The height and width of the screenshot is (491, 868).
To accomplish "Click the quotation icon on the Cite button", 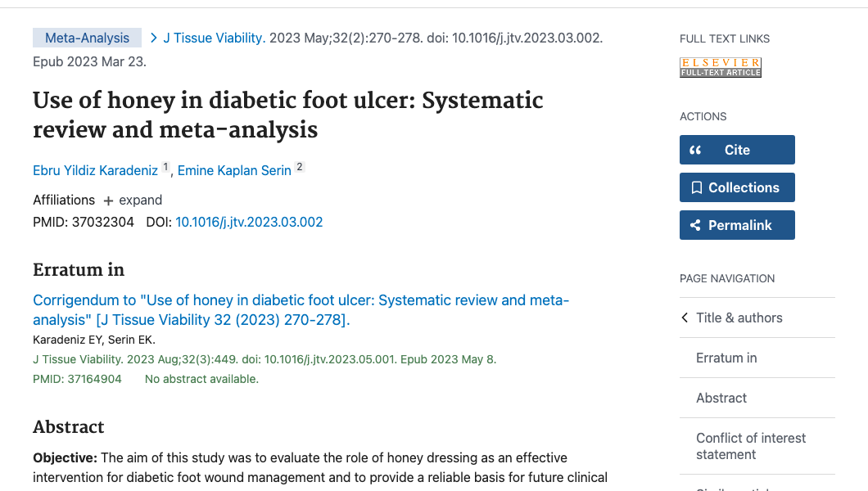I will [x=697, y=150].
